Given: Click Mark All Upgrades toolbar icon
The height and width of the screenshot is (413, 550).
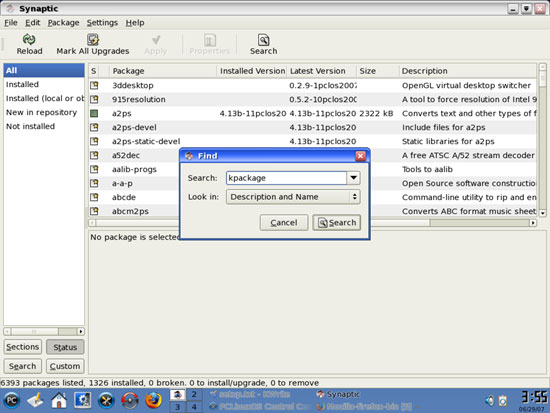Looking at the screenshot, I should coord(93,40).
